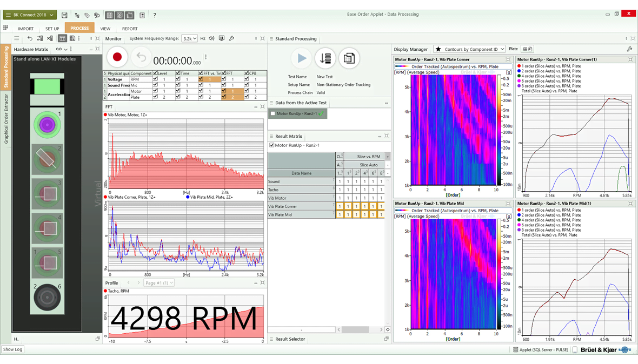638x364 pixels.
Task: Click the help question mark icon
Action: (x=155, y=15)
